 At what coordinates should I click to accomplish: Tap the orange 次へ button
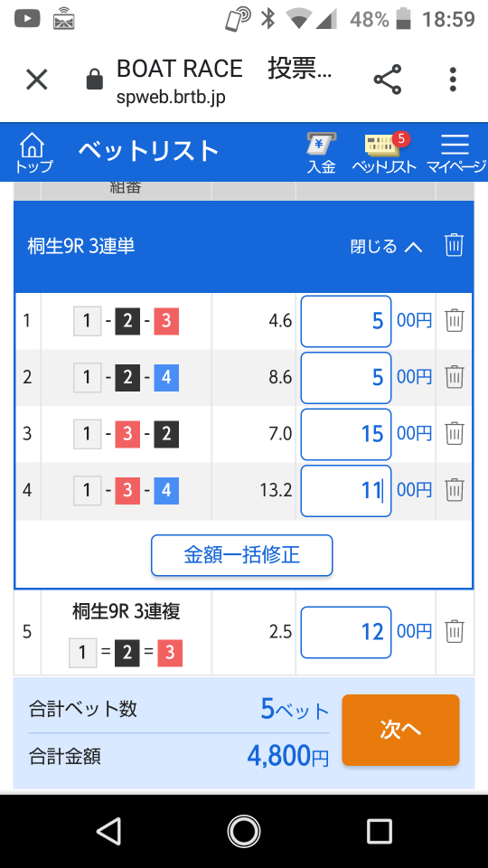tap(400, 731)
